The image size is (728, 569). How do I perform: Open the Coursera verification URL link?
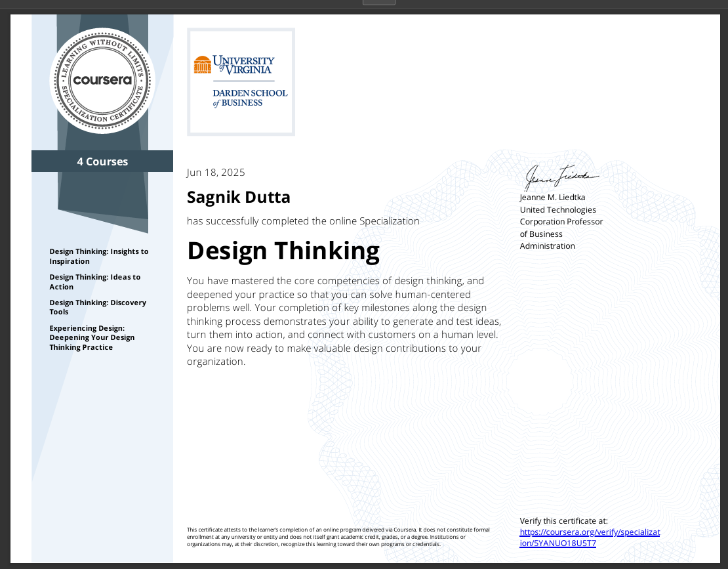point(589,537)
